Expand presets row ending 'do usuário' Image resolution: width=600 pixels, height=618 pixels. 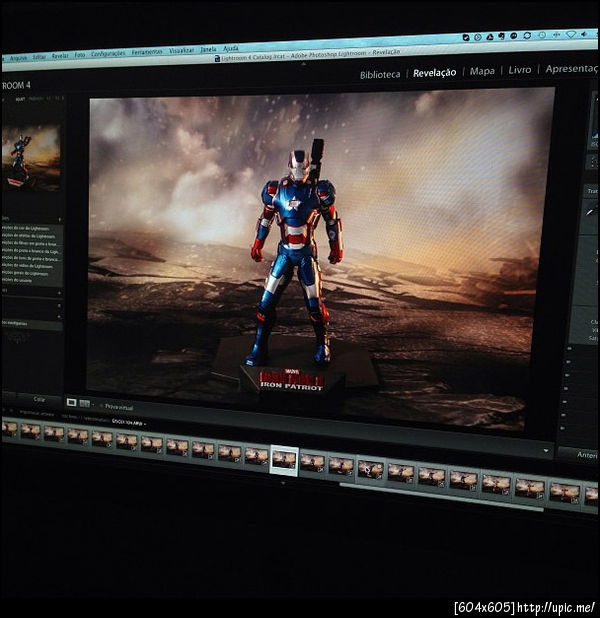(x=32, y=280)
